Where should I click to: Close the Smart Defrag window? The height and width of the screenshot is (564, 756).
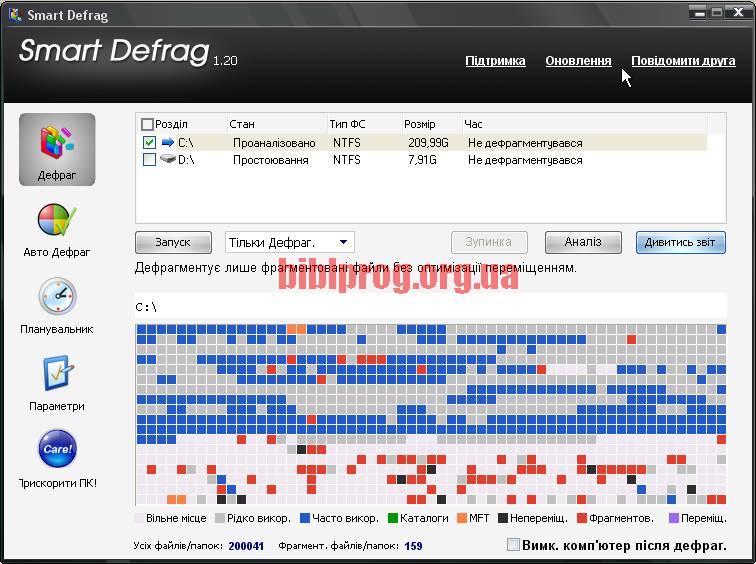pos(738,13)
